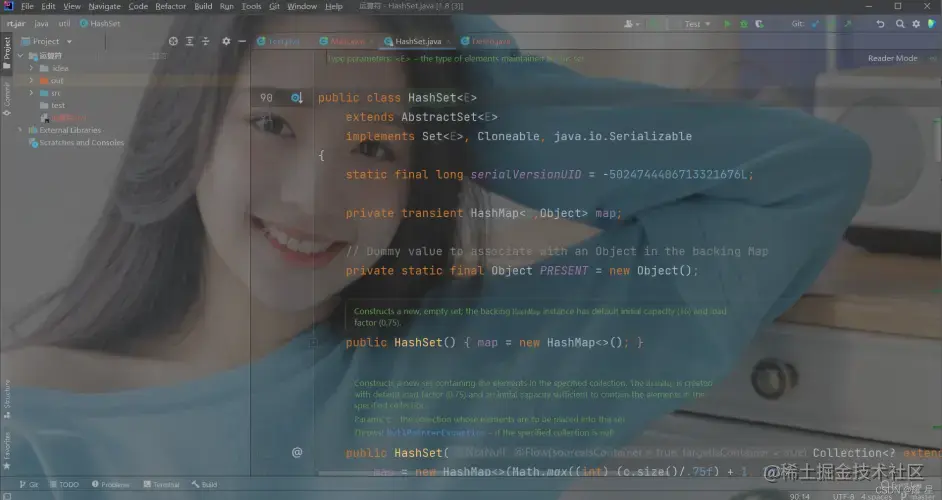
Task: Open the Navigate menu
Action: pos(105,7)
